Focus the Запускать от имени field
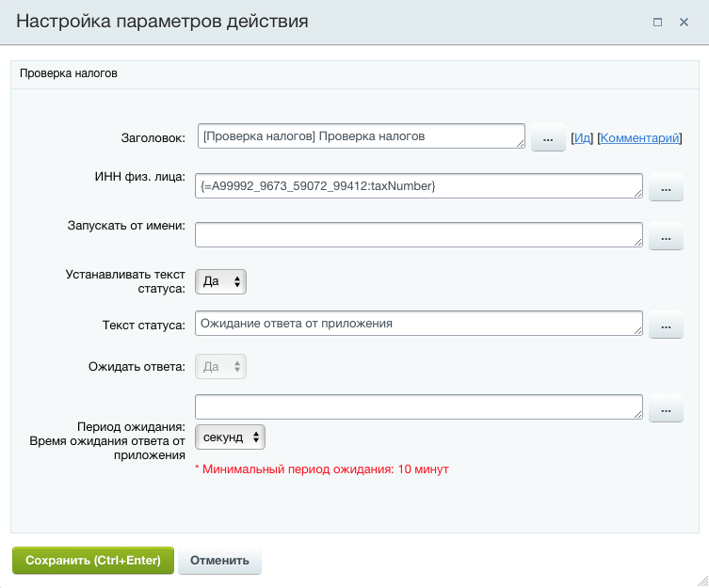Viewport: 709px width, 588px height. pos(418,235)
